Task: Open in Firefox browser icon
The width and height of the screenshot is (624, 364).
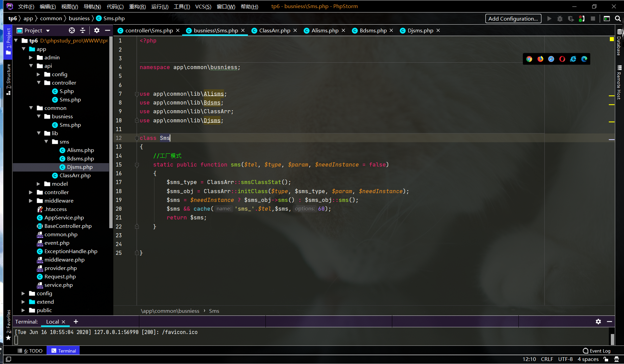Action: tap(540, 59)
